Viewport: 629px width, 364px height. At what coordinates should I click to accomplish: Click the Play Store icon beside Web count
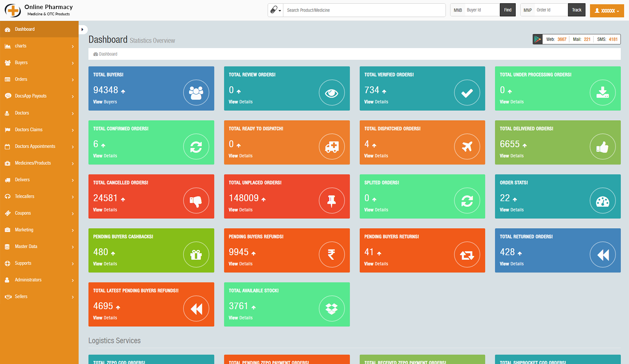[x=537, y=39]
